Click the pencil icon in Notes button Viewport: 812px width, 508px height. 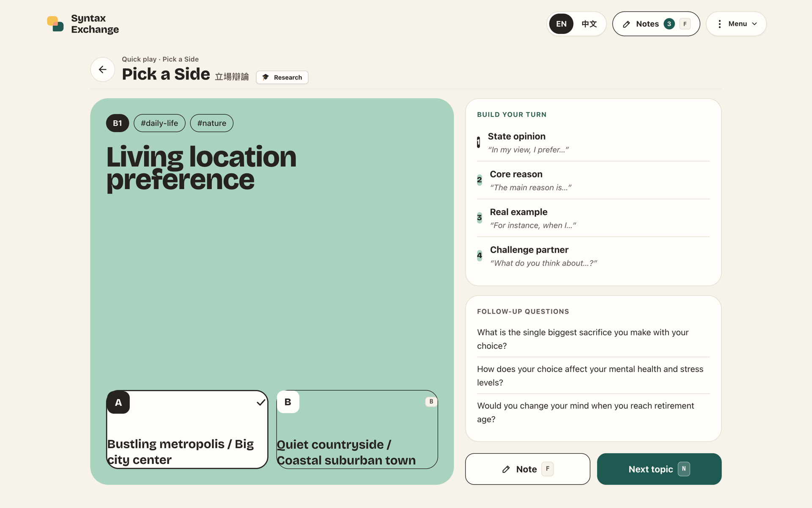626,24
